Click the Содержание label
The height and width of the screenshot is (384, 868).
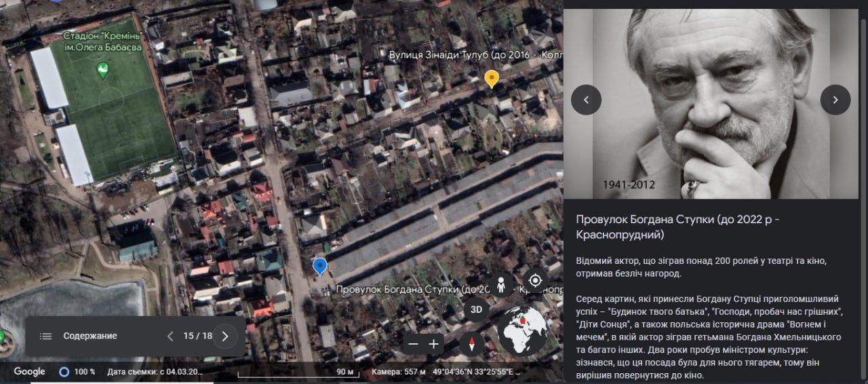90,336
